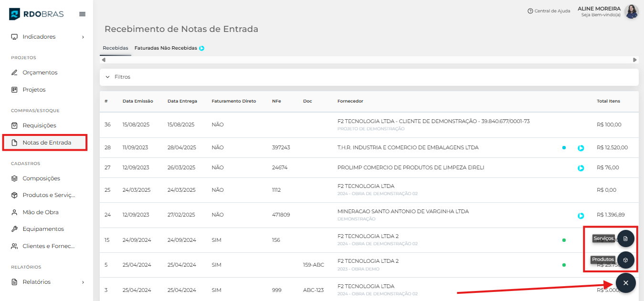Open the Produtos floating action button
This screenshot has height=301, width=644.
tap(625, 259)
